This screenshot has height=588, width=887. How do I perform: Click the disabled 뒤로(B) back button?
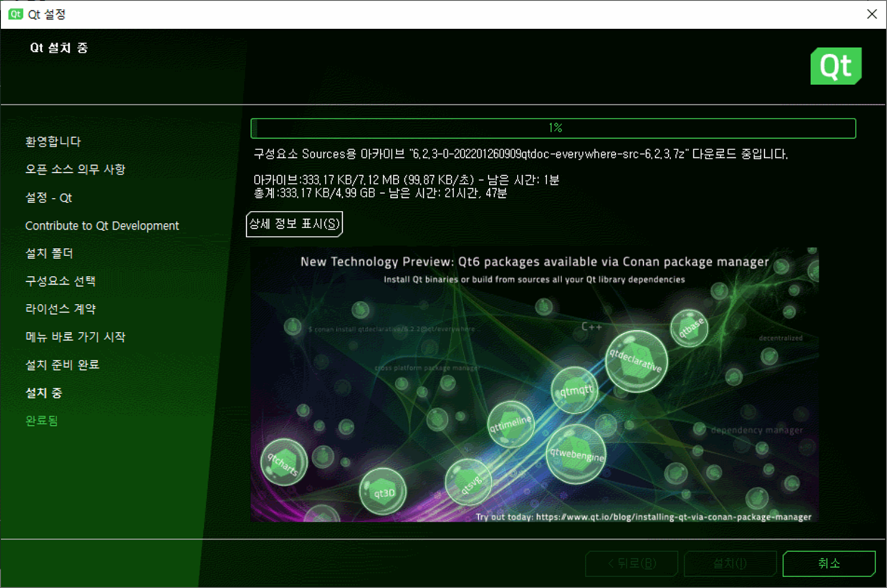pyautogui.click(x=632, y=564)
